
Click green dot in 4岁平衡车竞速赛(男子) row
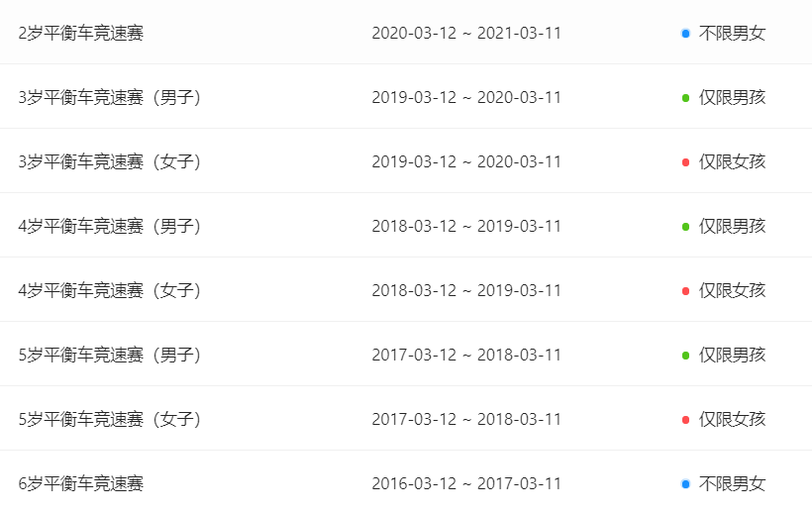coord(685,227)
